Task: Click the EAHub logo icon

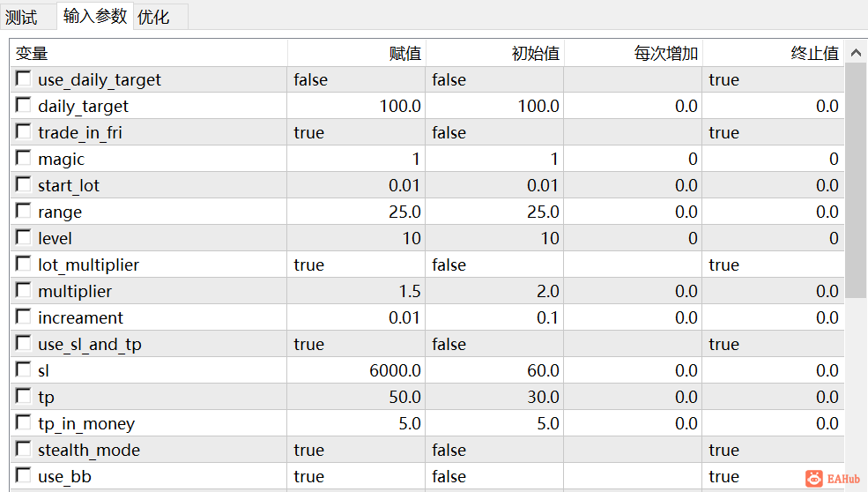Action: click(x=813, y=478)
